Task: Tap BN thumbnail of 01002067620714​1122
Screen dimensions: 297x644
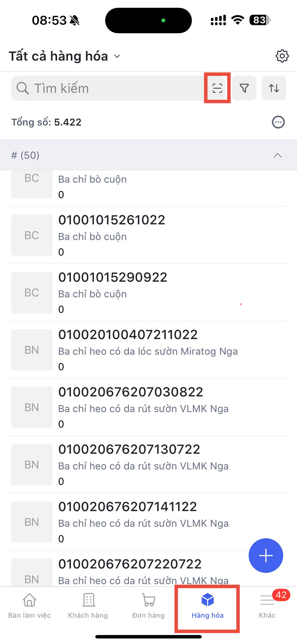Action: pos(32,522)
